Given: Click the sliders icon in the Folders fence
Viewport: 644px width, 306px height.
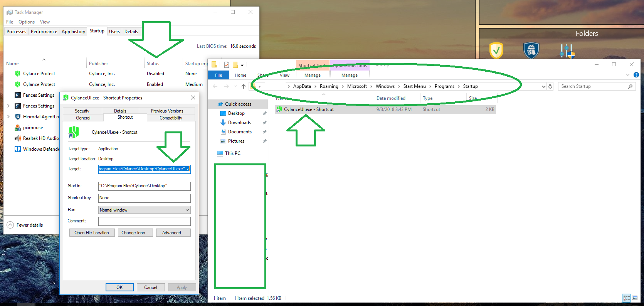Looking at the screenshot, I should (x=567, y=51).
